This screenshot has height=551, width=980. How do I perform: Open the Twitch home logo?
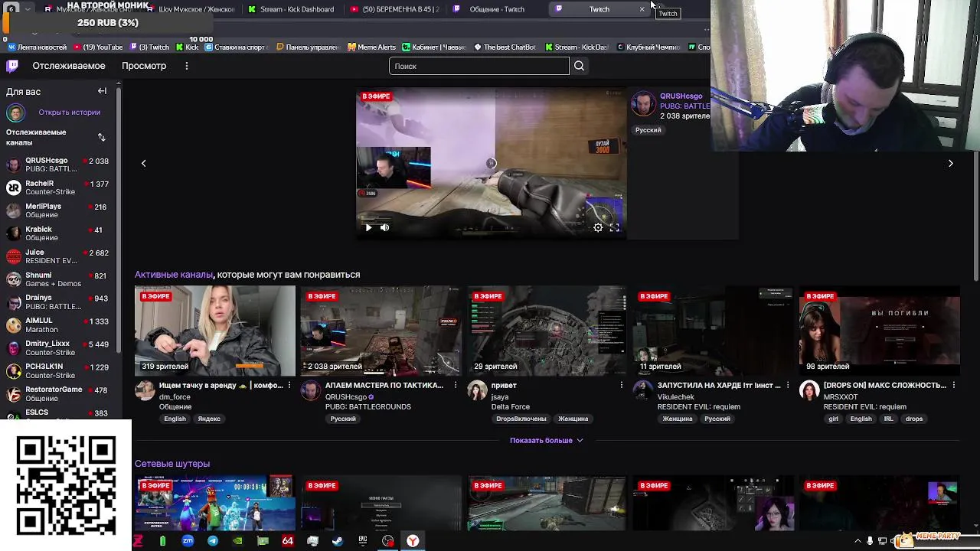12,66
